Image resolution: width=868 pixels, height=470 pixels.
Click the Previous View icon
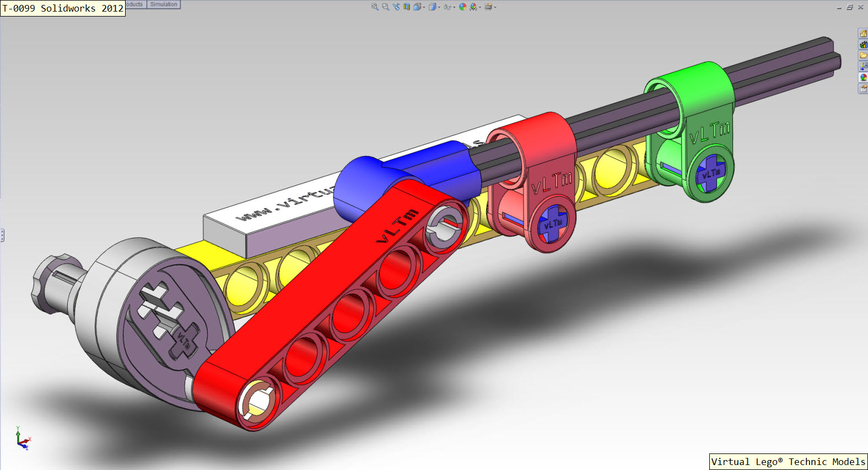click(x=396, y=7)
